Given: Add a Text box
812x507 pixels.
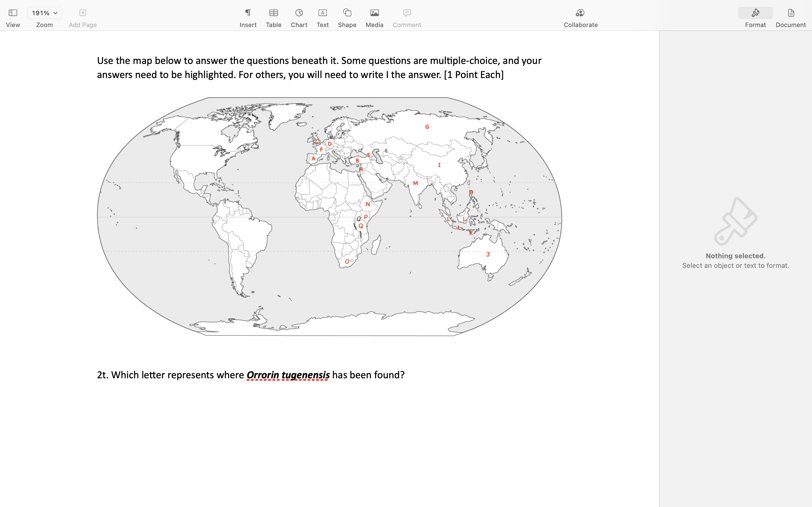Looking at the screenshot, I should tap(323, 13).
